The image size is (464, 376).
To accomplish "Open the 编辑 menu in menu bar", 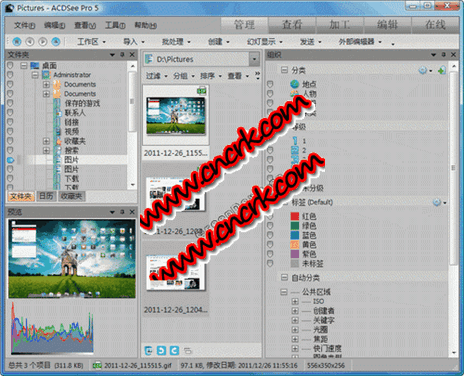I will point(55,25).
